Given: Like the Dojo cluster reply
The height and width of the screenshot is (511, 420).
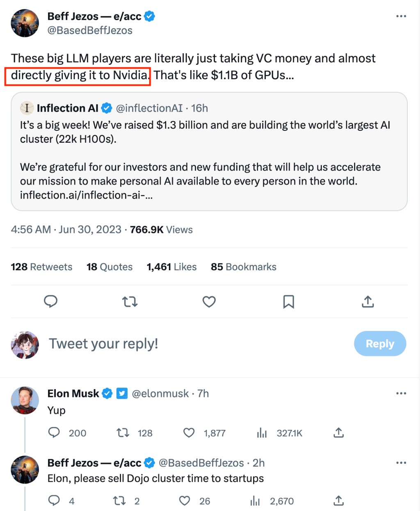Looking at the screenshot, I should tap(185, 501).
